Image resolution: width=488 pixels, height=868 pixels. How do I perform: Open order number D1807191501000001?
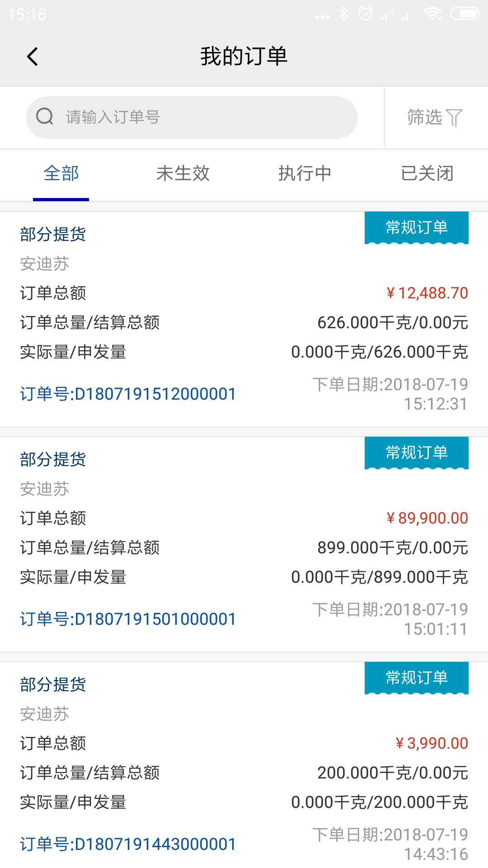(128, 619)
